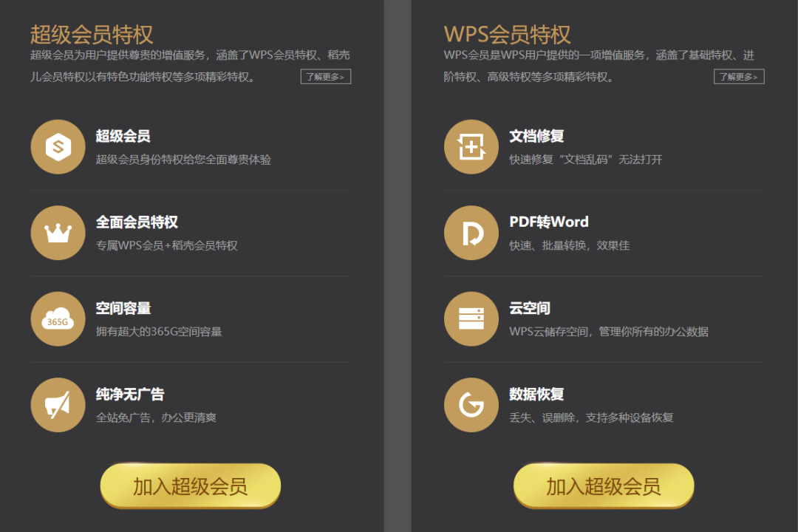798x532 pixels.
Task: Click the 文档修复 document repair icon
Action: click(471, 146)
